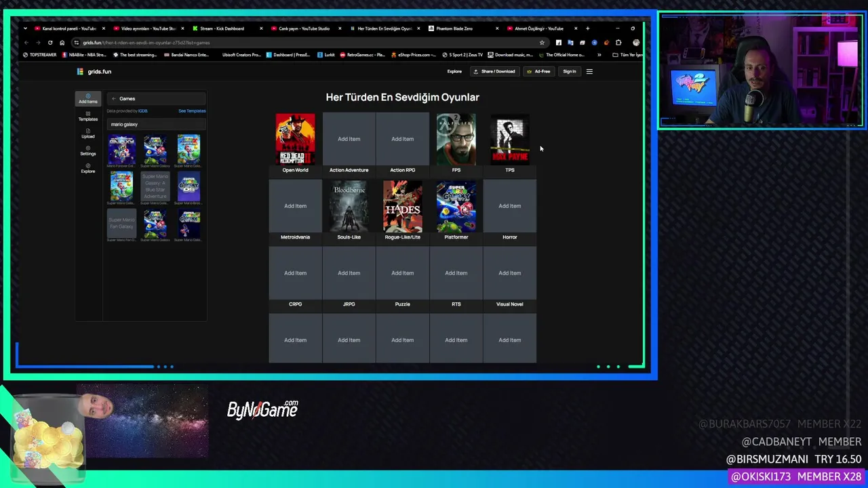Open the Add Items sidebar panel

point(87,98)
